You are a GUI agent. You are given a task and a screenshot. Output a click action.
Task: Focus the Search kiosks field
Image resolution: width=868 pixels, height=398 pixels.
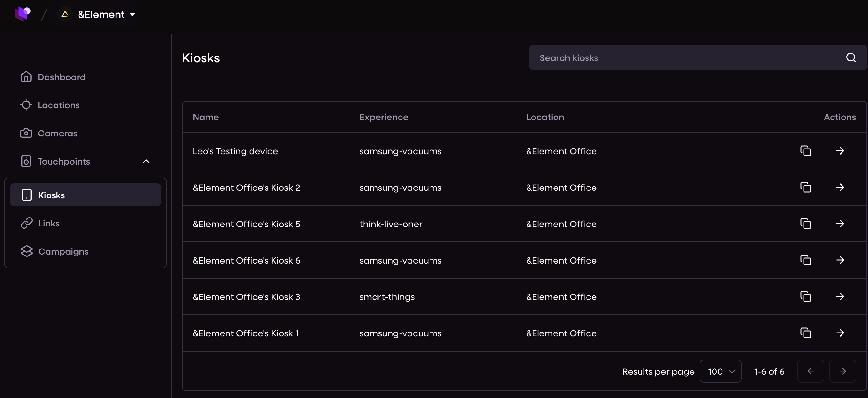click(698, 58)
